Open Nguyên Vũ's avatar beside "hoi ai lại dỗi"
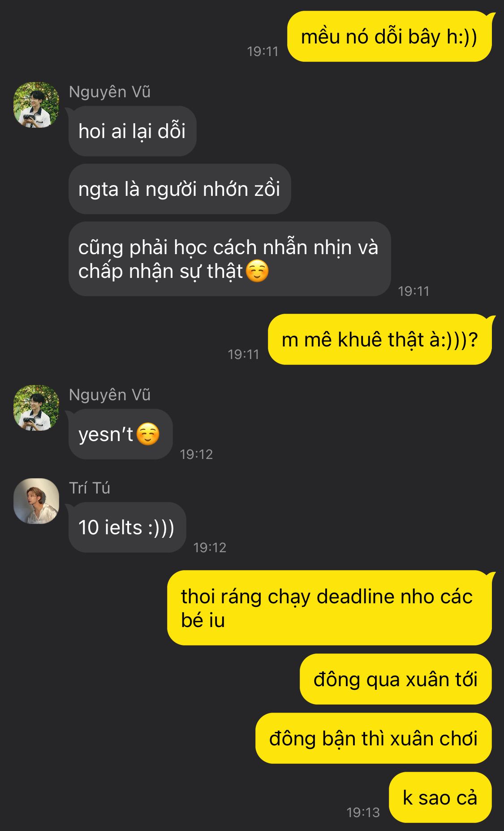504x831 pixels. 36,104
